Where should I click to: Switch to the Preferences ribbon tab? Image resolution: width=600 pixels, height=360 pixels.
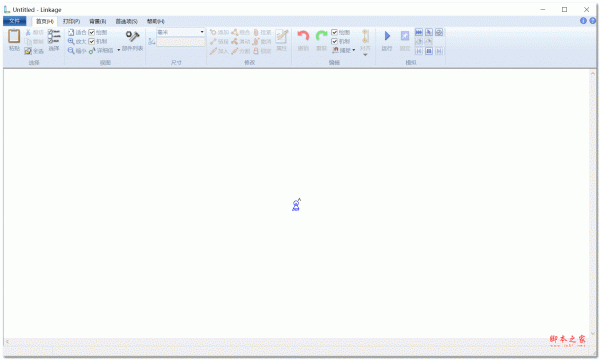click(x=127, y=21)
